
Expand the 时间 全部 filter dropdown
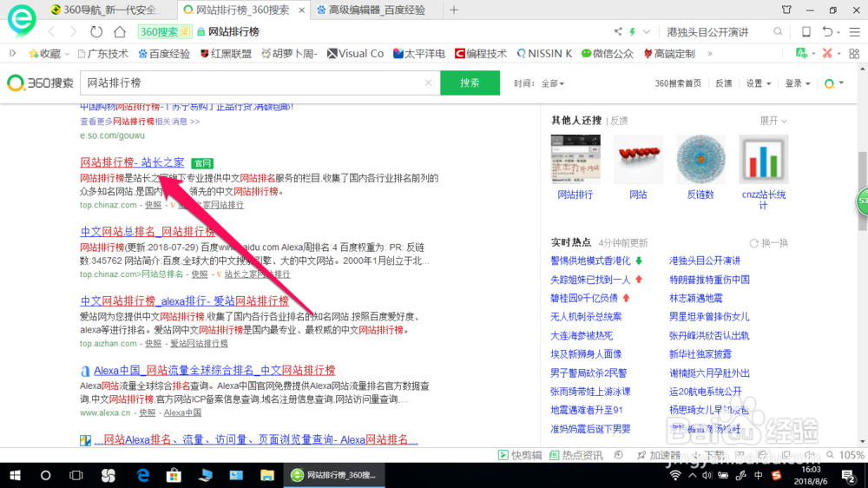coord(552,83)
